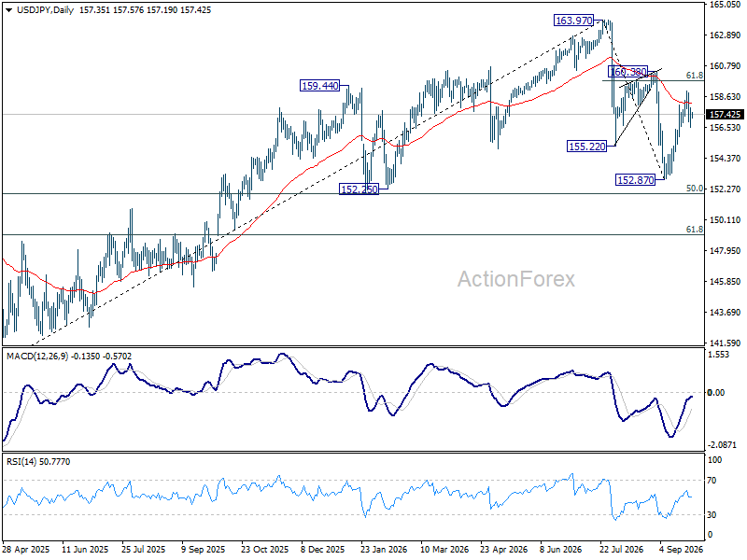The image size is (747, 560).
Task: Select the 152.250 support label
Action: coord(359,189)
